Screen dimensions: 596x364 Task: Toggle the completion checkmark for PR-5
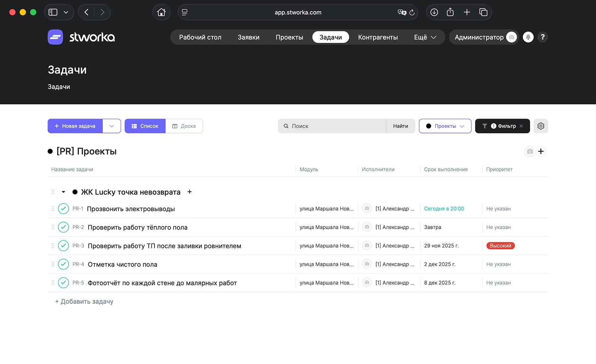point(63,283)
